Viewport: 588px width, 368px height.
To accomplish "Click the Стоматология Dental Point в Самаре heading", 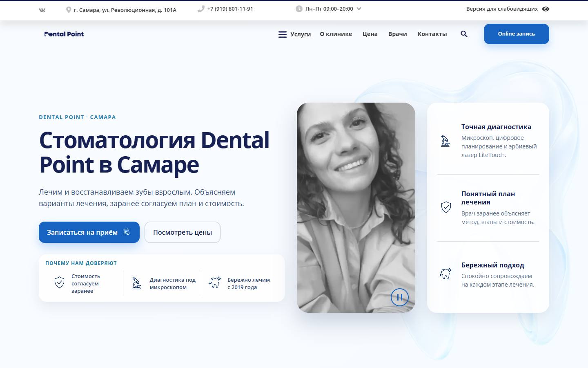I will [x=154, y=152].
